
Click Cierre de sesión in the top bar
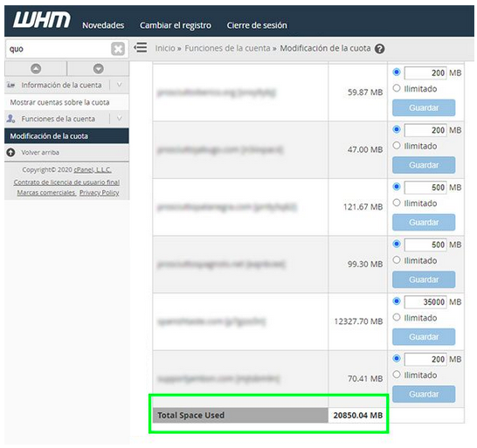257,25
